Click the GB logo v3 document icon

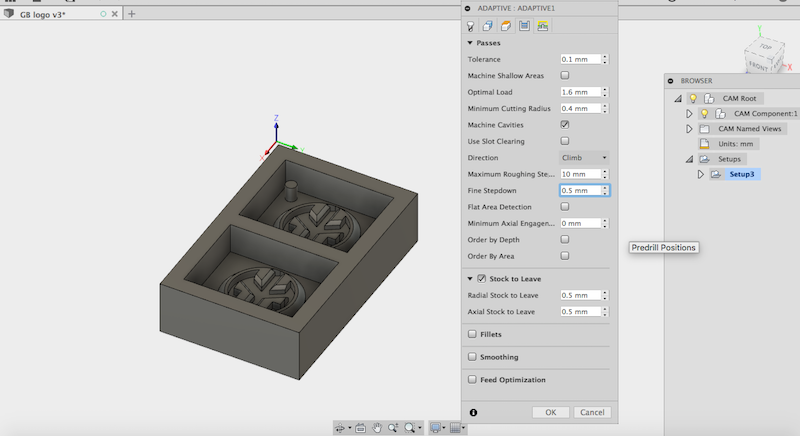pyautogui.click(x=9, y=13)
